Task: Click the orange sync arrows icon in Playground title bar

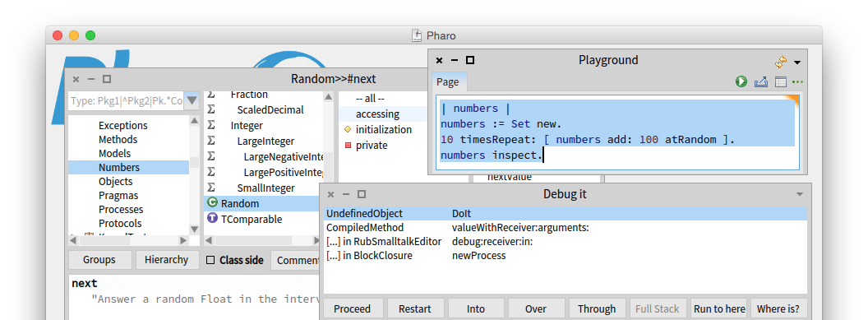Action: [782, 62]
